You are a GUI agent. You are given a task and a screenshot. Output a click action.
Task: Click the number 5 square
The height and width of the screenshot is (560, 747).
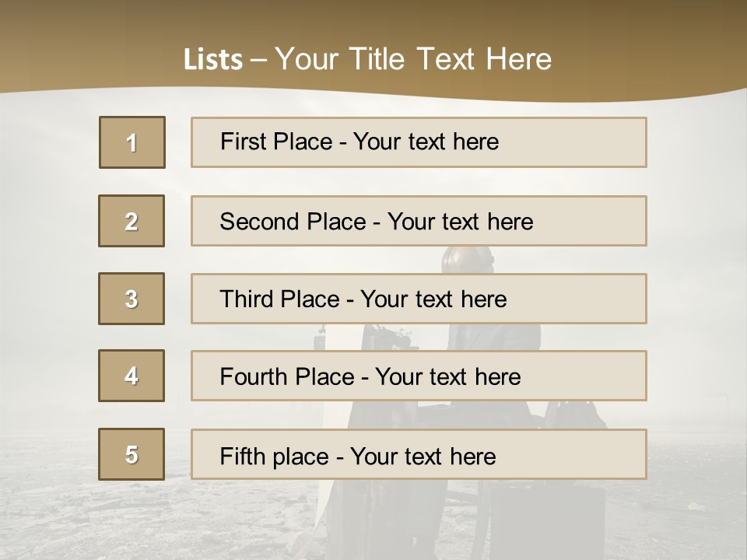(x=132, y=454)
